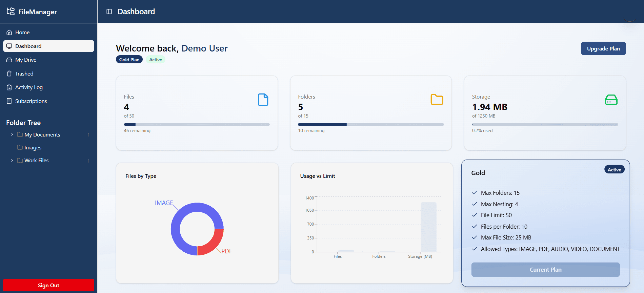Click the Activity Log clipboard icon
This screenshot has height=293, width=644.
click(9, 87)
